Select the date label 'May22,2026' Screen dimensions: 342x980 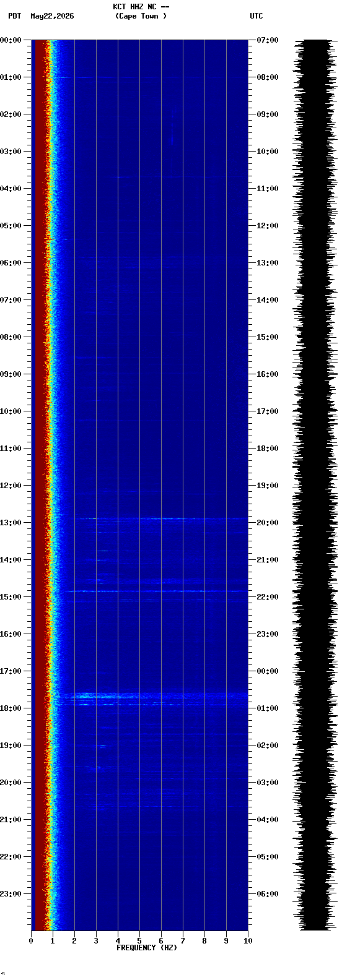(52, 16)
